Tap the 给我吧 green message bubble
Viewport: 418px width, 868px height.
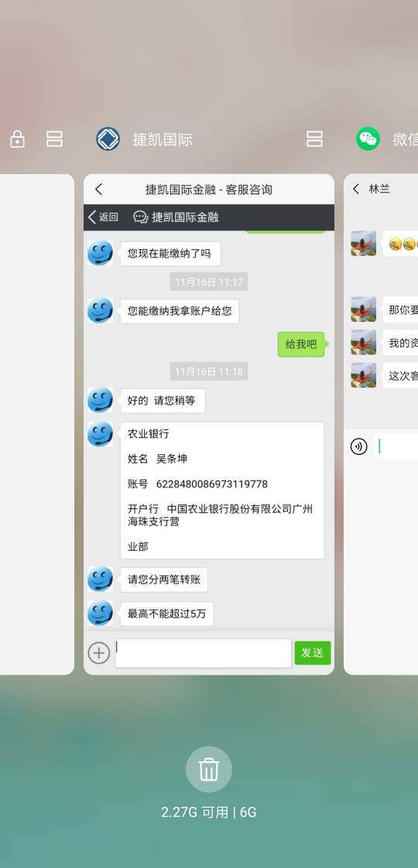click(x=300, y=344)
